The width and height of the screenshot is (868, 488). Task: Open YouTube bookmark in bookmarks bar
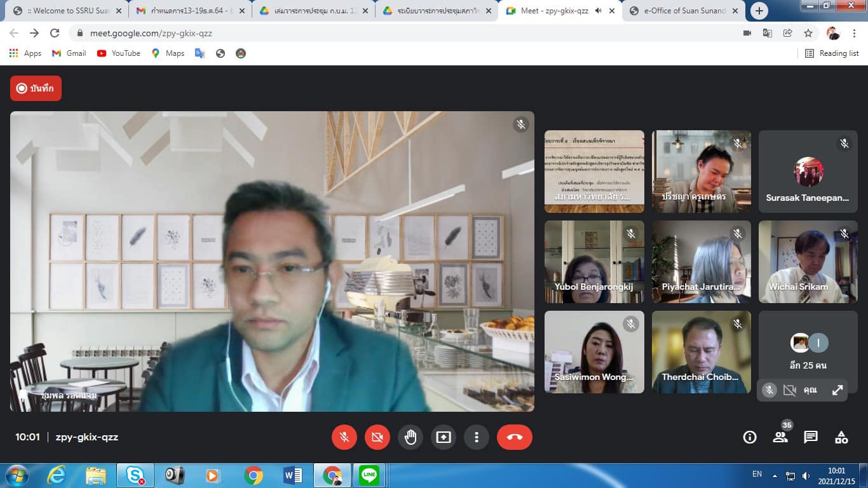(x=119, y=53)
